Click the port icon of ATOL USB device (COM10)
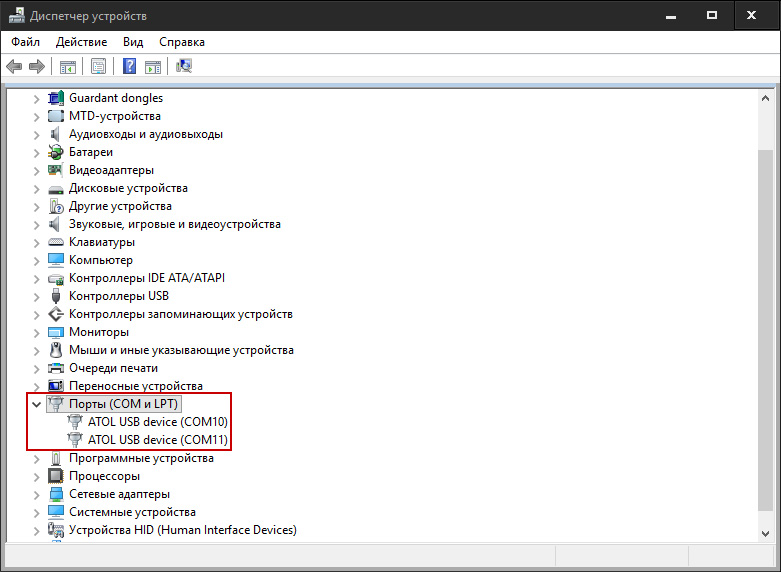Image resolution: width=781 pixels, height=572 pixels. point(75,422)
